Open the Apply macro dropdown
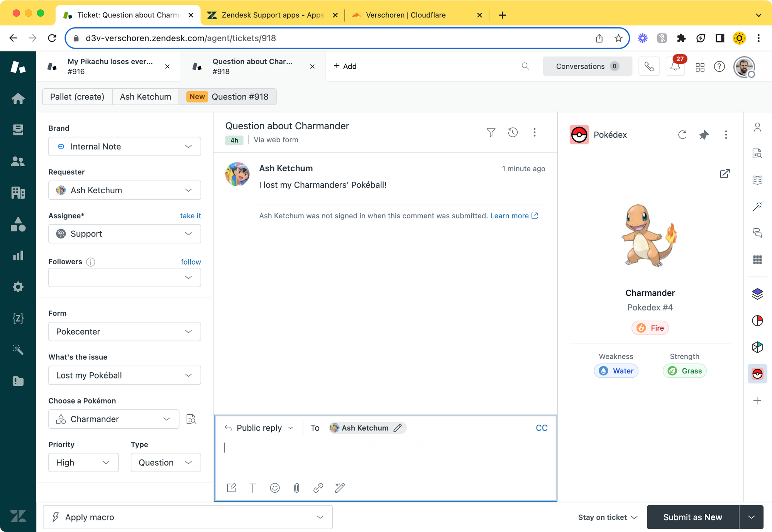Screen dimensions: 772x532 pyautogui.click(x=188, y=517)
